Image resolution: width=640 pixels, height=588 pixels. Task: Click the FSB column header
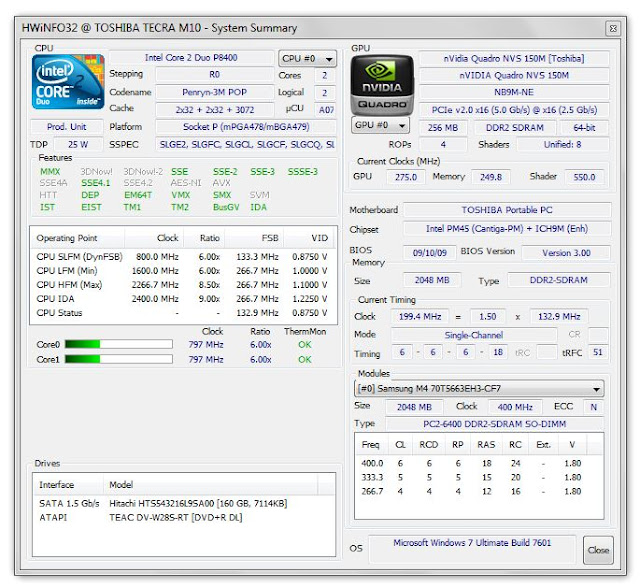[254, 238]
